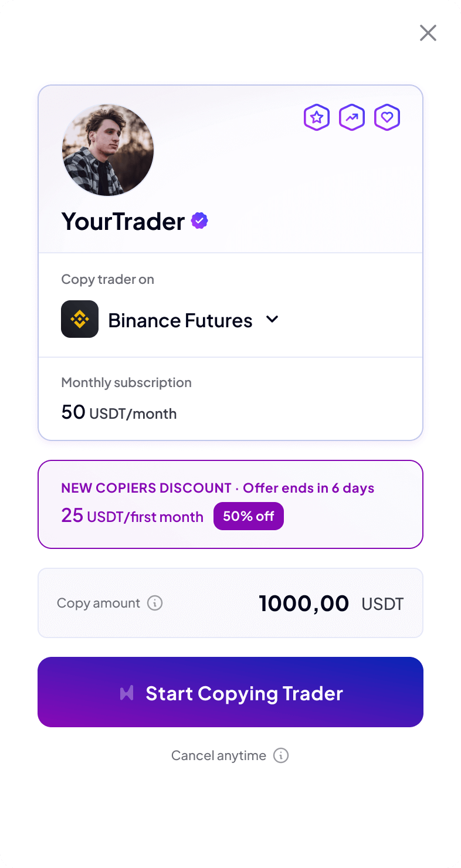Open the Copy amount info tooltip icon

pos(155,603)
